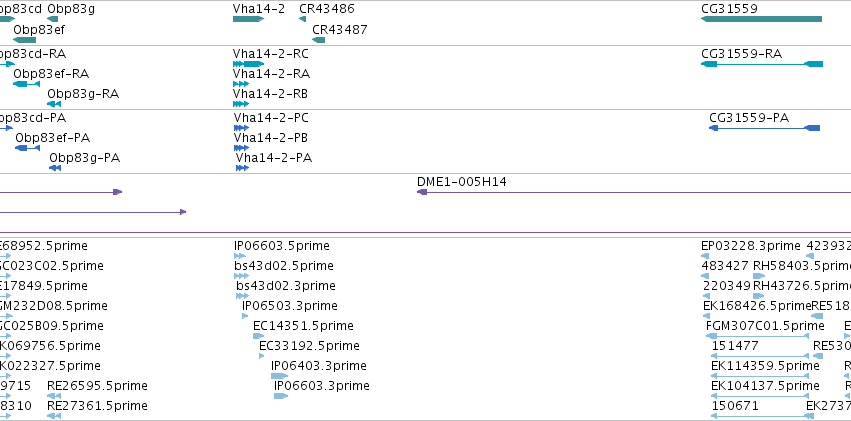Click the Vha14-2 gene glyph

point(249,19)
